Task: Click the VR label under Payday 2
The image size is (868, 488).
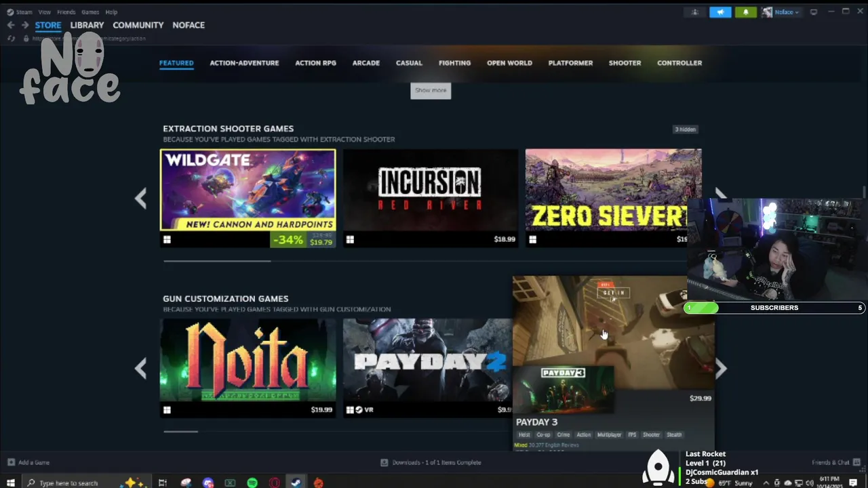Action: click(x=369, y=410)
